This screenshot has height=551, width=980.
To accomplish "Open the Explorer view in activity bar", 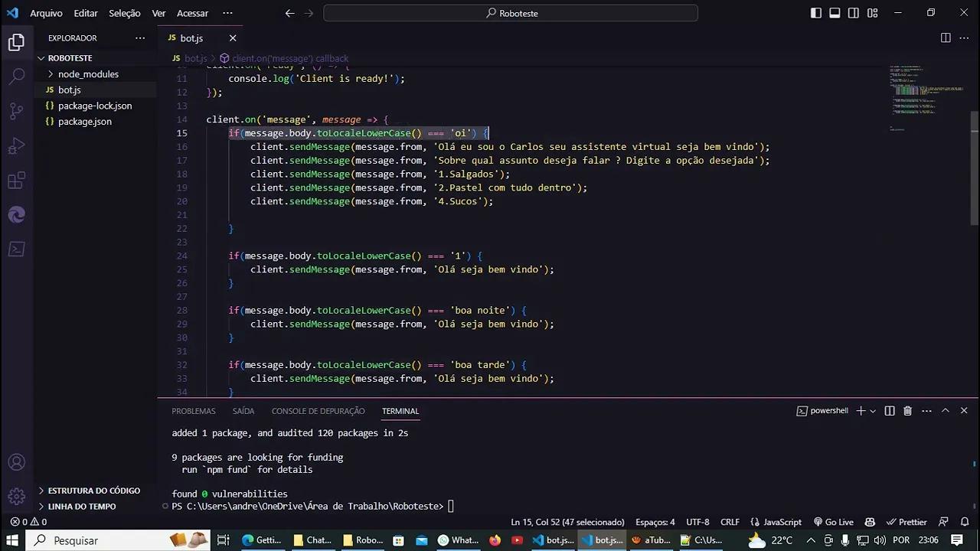I will coord(16,43).
